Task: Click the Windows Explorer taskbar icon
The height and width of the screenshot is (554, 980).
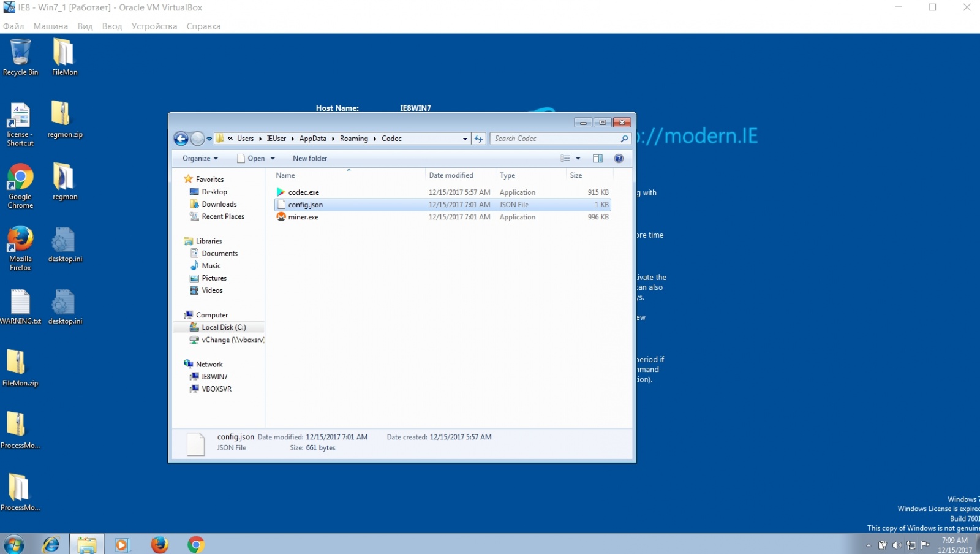Action: pos(86,544)
